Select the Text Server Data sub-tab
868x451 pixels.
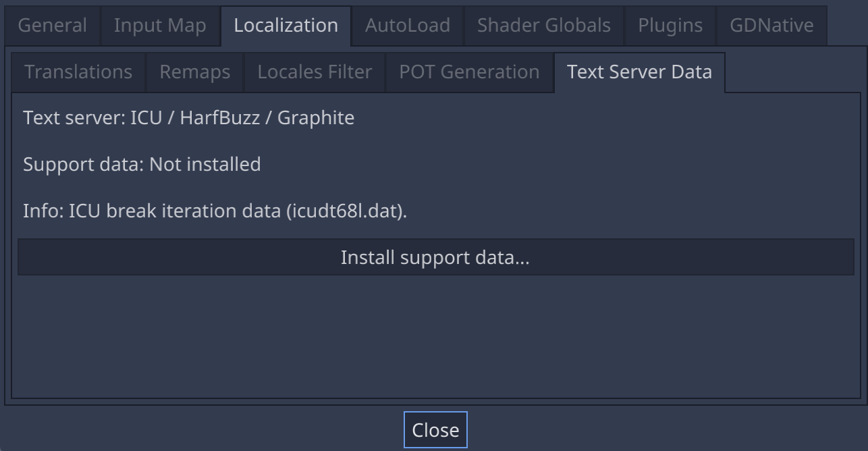639,72
